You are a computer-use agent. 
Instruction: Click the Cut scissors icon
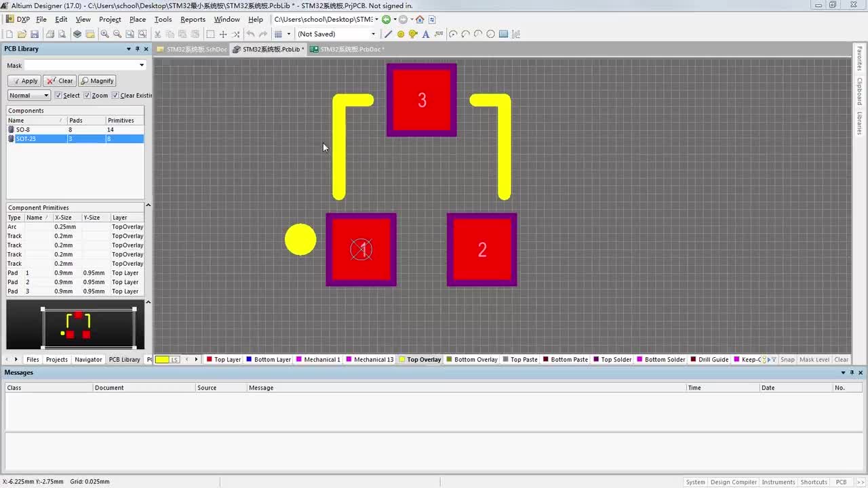pyautogui.click(x=157, y=34)
